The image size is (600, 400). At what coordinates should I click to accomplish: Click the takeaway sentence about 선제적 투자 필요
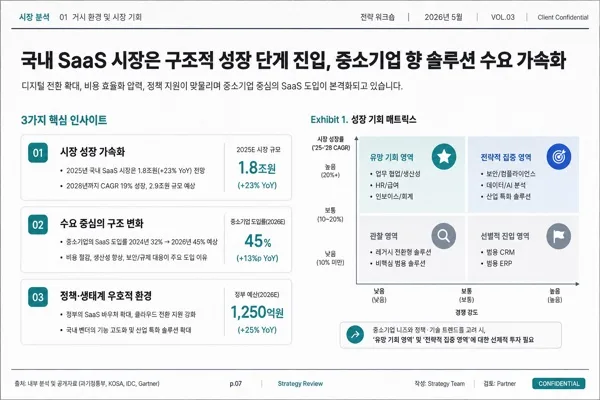tap(453, 340)
